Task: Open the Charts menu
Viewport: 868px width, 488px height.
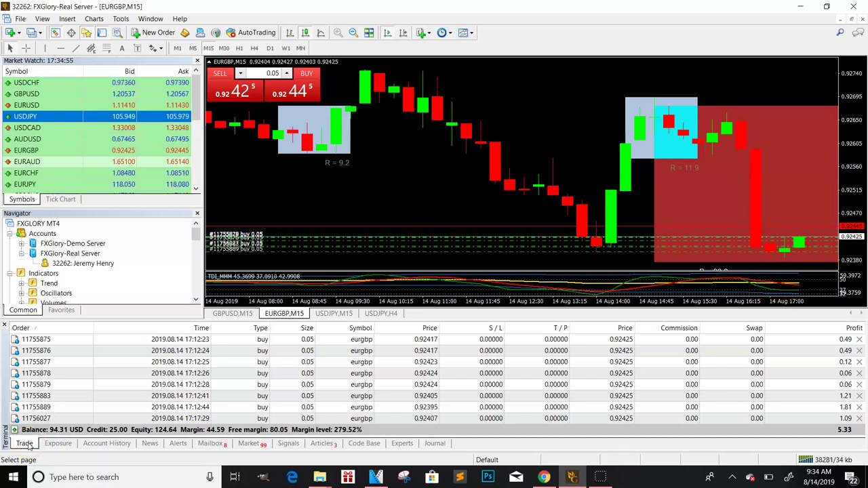Action: [94, 19]
